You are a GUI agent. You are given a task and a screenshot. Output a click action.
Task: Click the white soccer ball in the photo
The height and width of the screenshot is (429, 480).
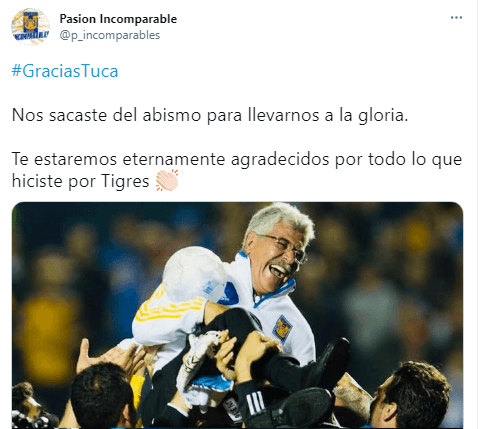coord(194,274)
